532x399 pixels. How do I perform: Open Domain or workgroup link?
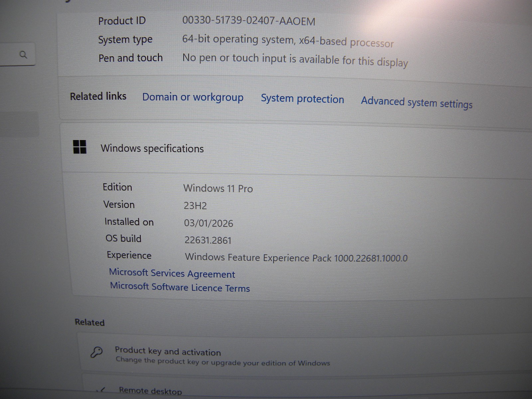coord(193,97)
